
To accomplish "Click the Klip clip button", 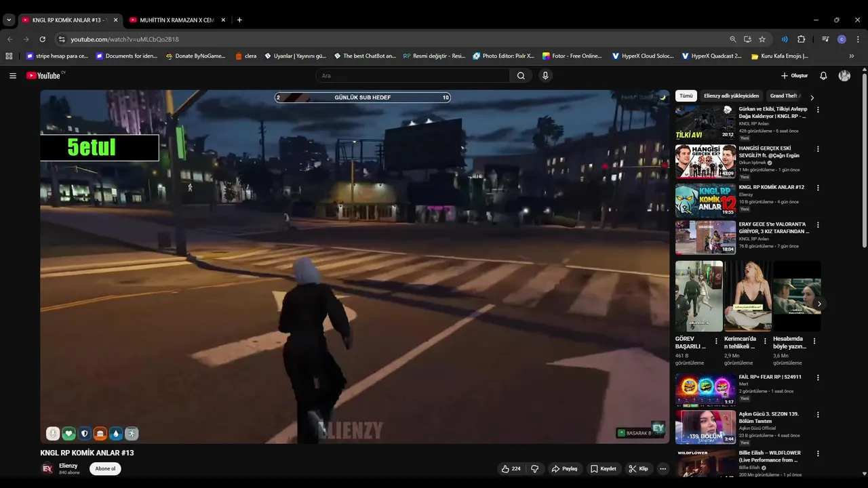I will coord(638,468).
